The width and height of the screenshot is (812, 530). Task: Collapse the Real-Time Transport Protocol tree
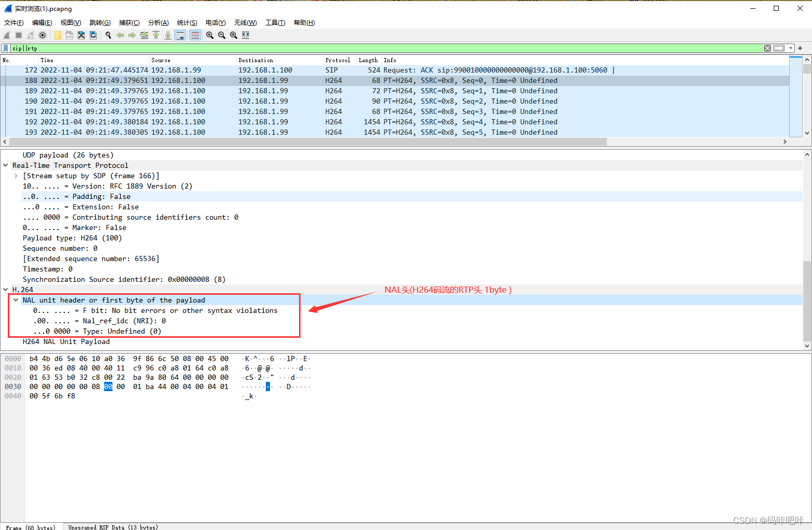tap(5, 165)
